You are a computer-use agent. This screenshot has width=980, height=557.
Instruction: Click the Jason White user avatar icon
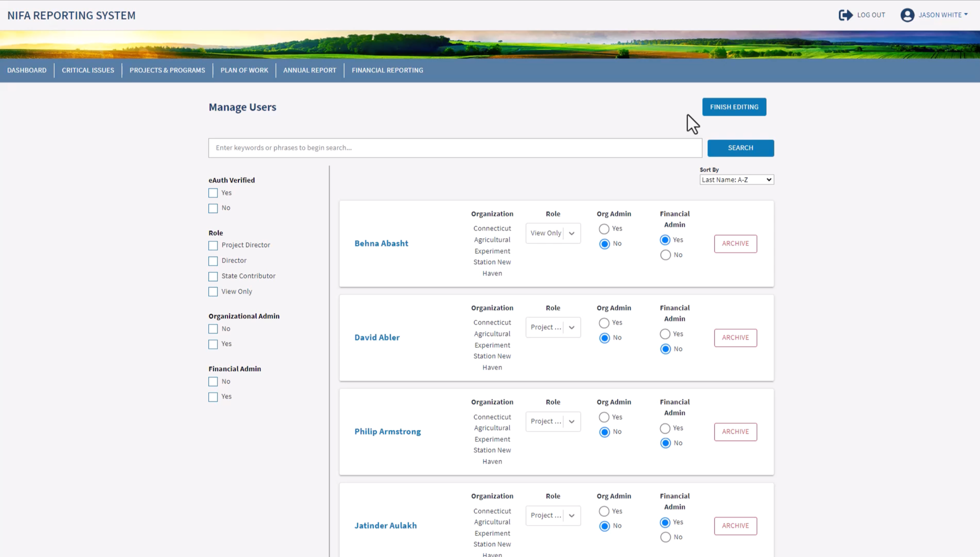tap(907, 15)
